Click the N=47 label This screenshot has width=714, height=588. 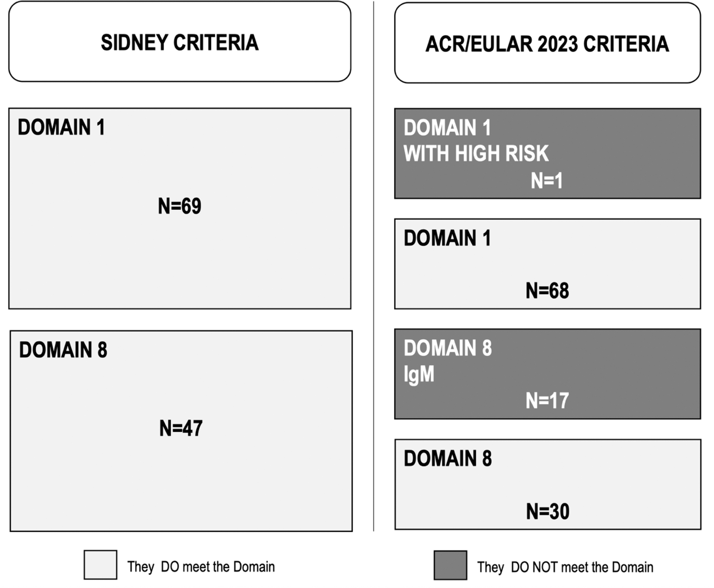(181, 428)
